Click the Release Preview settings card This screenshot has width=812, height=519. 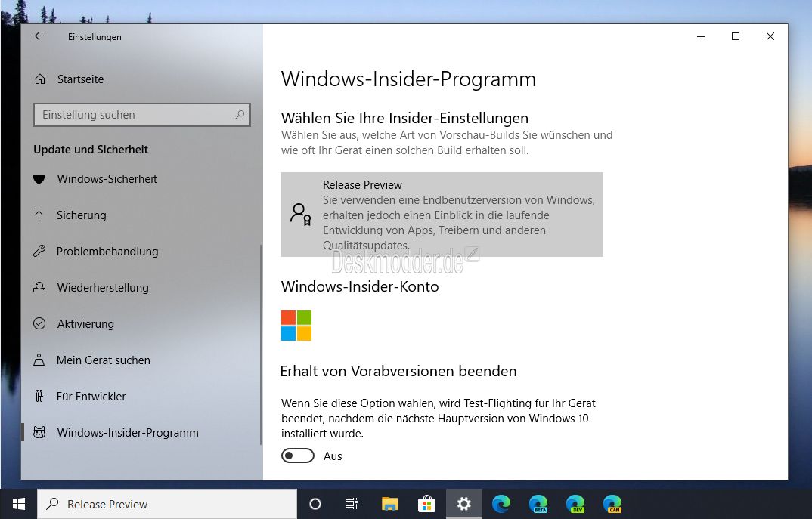tap(442, 215)
